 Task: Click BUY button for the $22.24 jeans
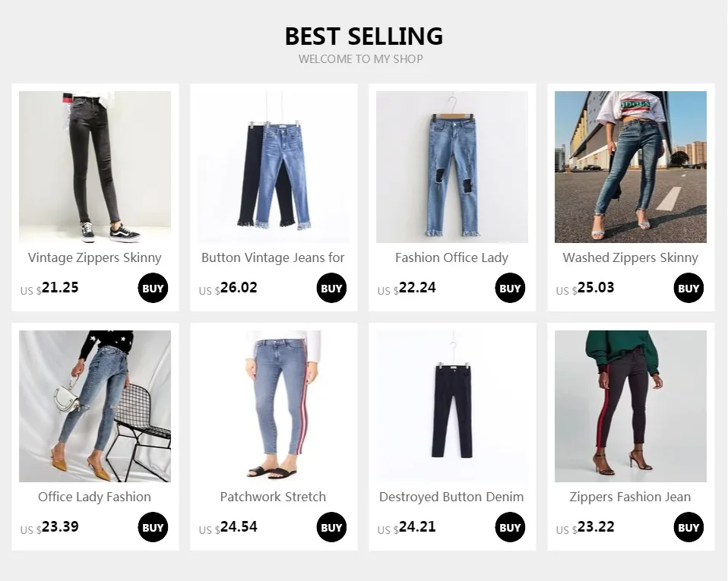510,288
